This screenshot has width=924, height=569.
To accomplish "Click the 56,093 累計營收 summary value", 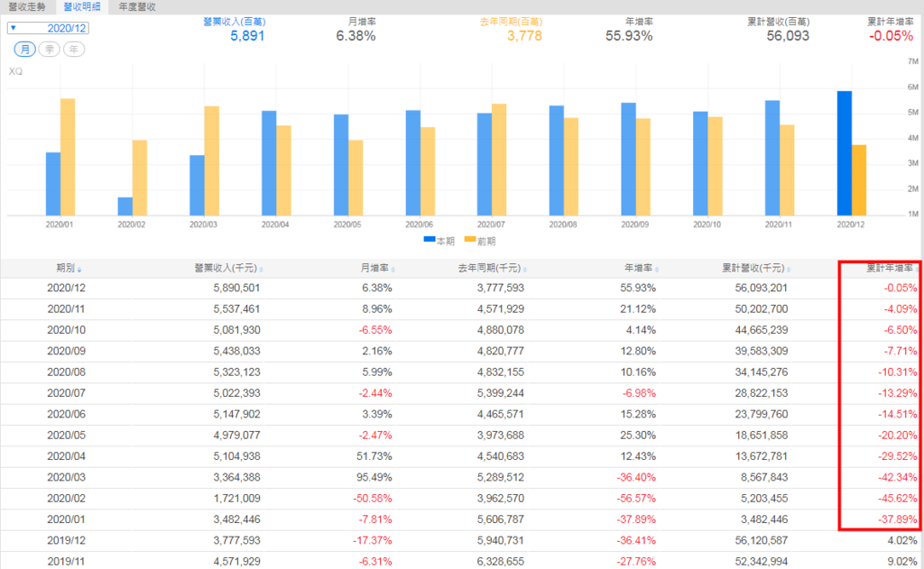I will (x=788, y=36).
